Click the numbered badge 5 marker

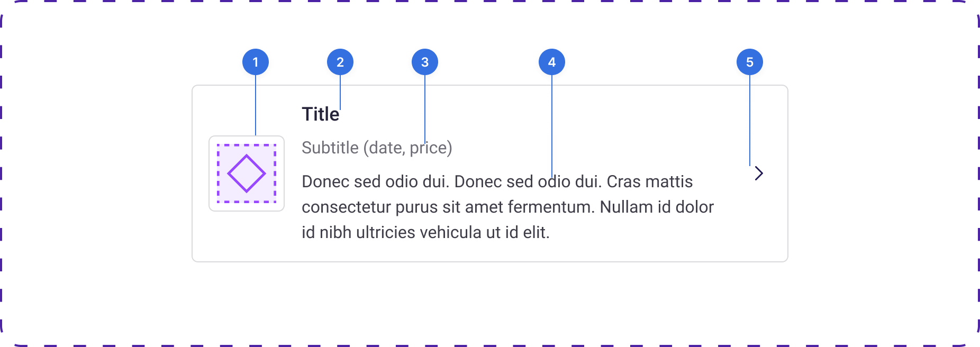[750, 62]
